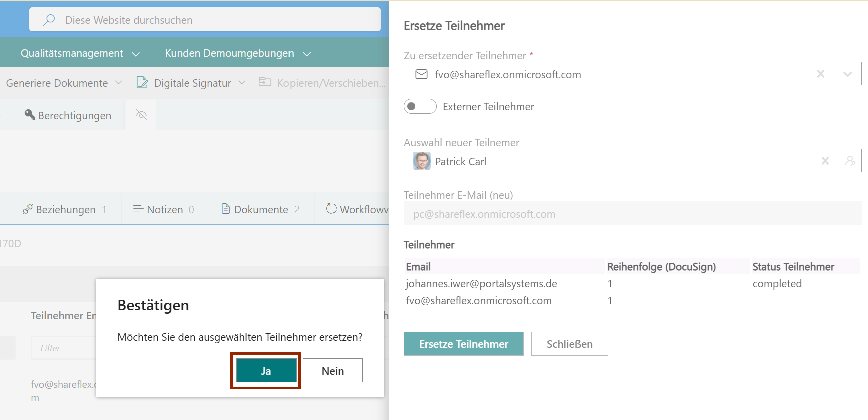Switch to the Beziehungen tab

coord(64,209)
